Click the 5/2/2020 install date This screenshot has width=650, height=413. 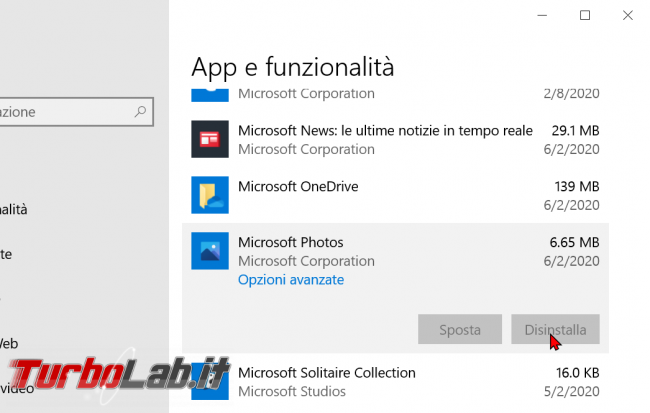pos(572,391)
